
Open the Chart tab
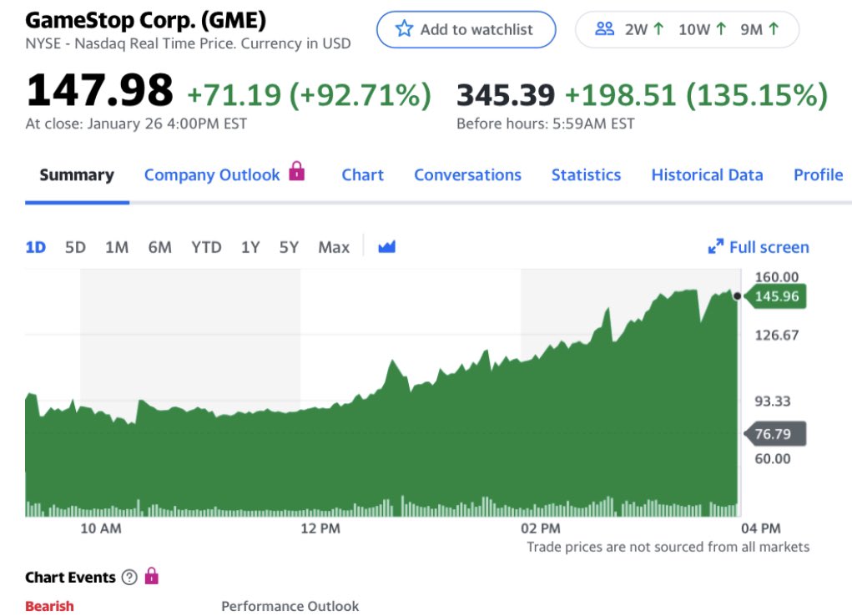tap(362, 175)
